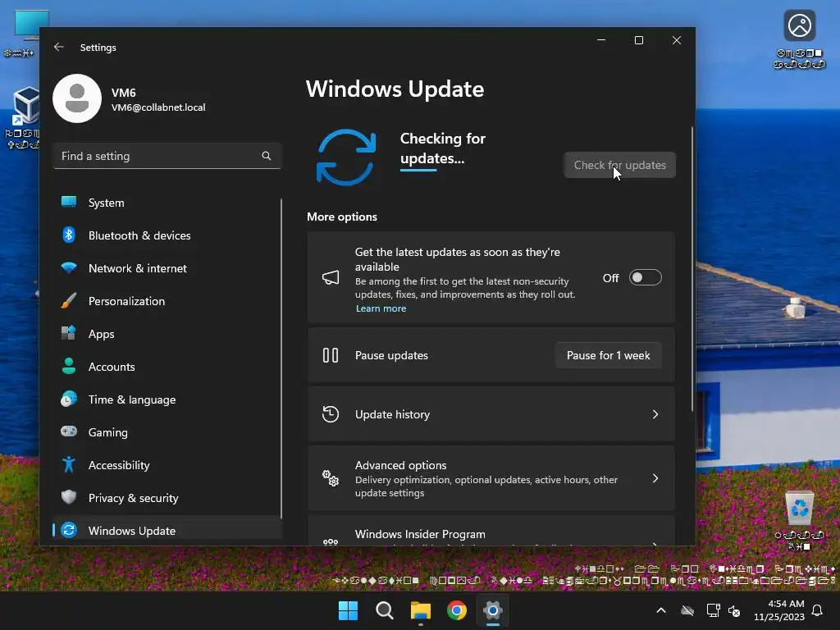This screenshot has width=840, height=630.
Task: Click the Update history clock icon
Action: [331, 414]
